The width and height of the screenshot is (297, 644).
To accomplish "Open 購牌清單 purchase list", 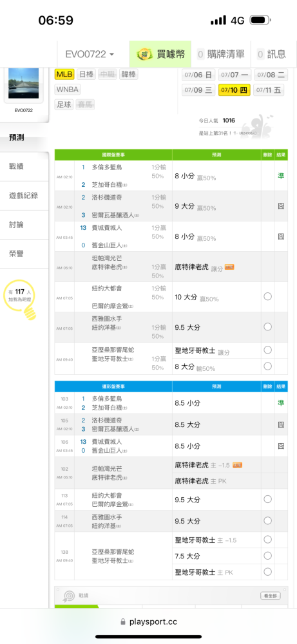I will coord(220,54).
